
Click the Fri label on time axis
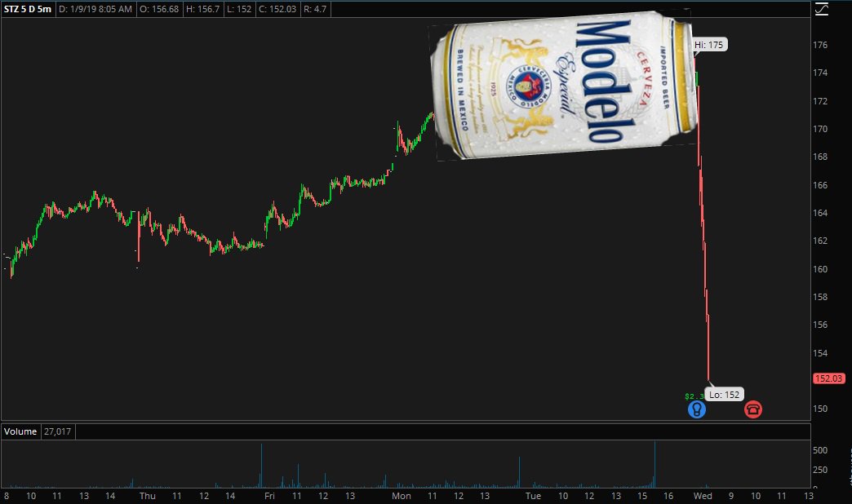269,496
